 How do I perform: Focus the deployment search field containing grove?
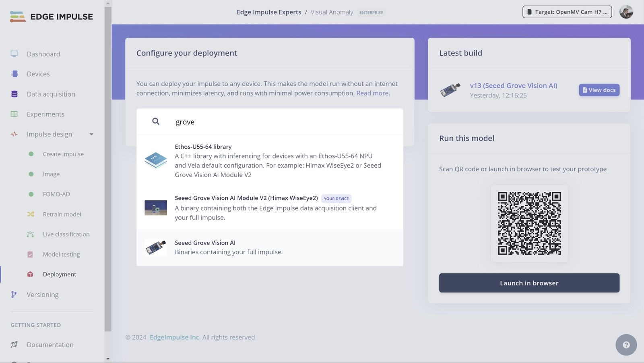(x=270, y=122)
